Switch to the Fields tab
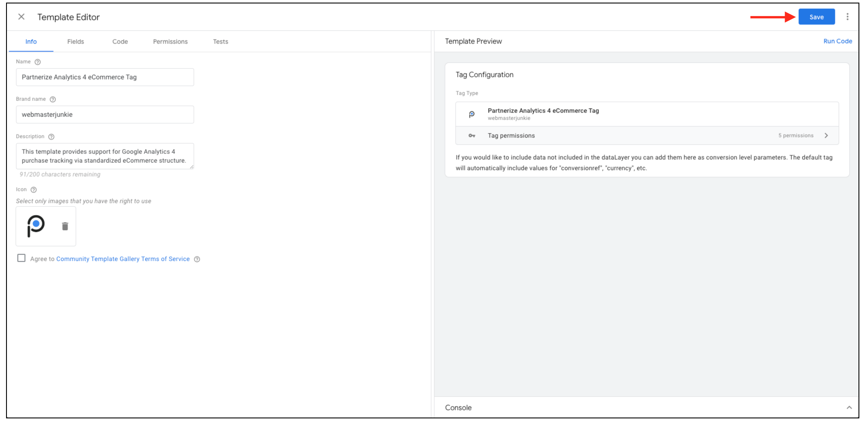The width and height of the screenshot is (868, 424). point(76,42)
